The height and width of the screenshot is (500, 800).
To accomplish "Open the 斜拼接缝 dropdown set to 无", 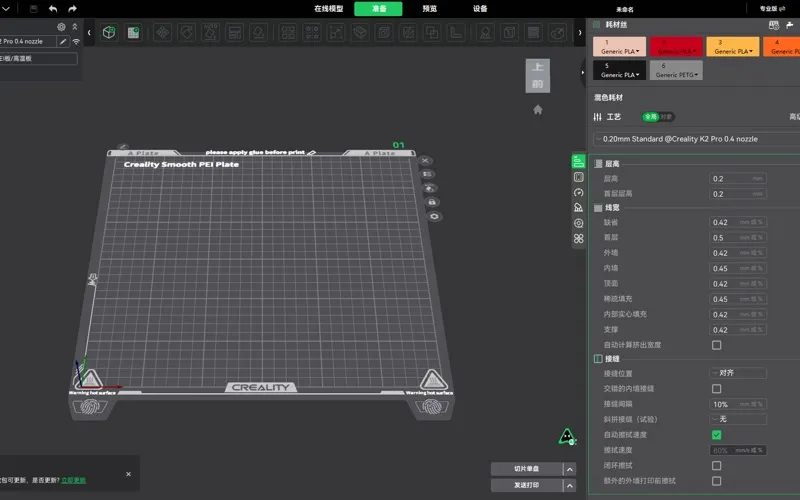I will tap(738, 419).
